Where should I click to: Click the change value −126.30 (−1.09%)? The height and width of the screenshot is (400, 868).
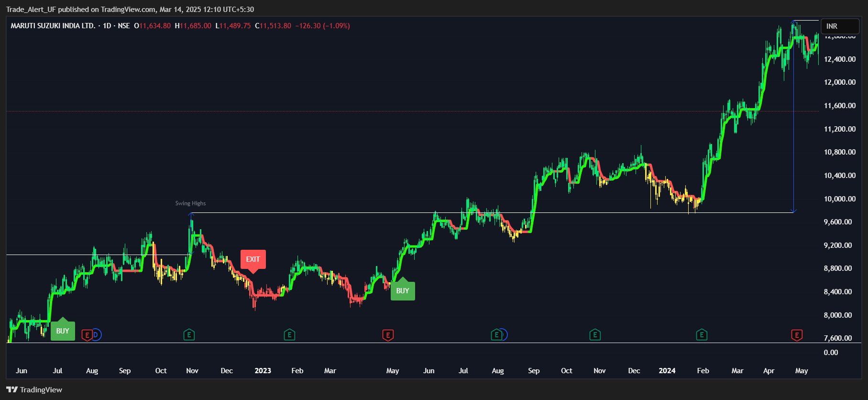tap(322, 26)
